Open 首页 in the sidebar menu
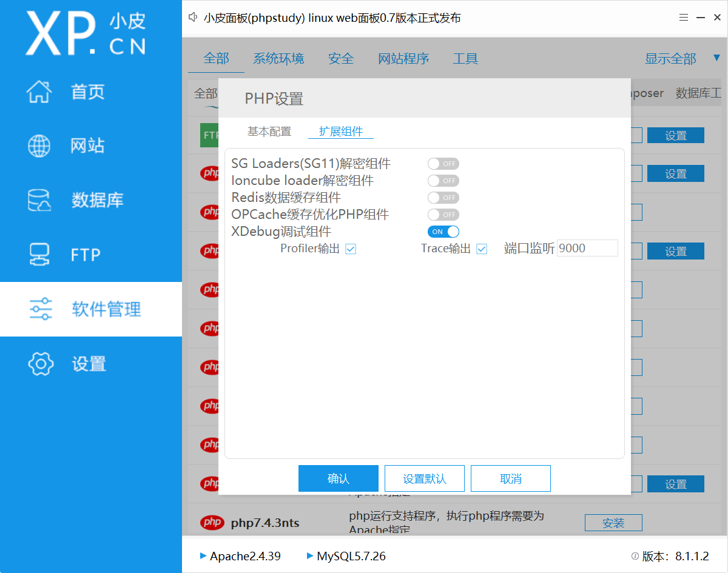The width and height of the screenshot is (728, 573). coord(88,92)
